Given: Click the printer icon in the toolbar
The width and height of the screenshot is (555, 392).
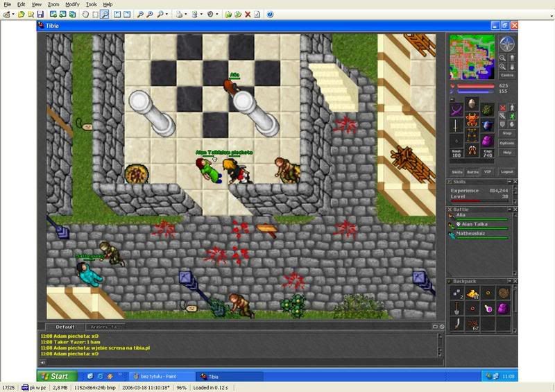Looking at the screenshot, I should tap(180, 15).
